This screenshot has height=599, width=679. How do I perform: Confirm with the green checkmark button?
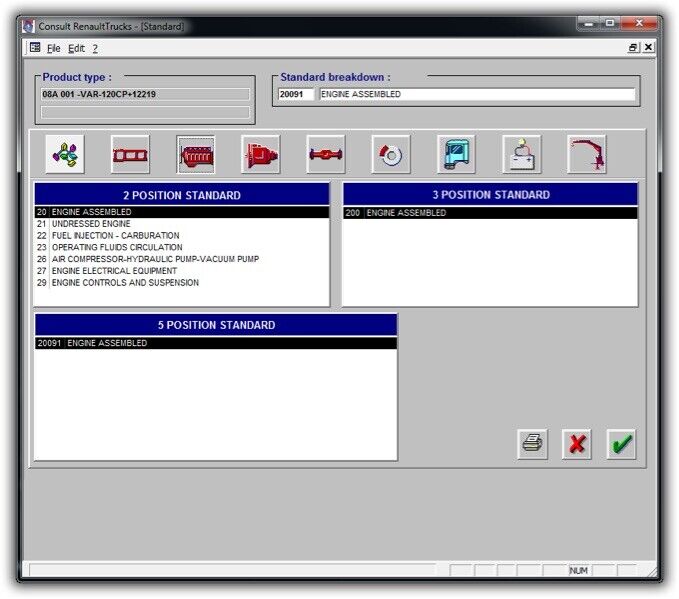click(621, 444)
